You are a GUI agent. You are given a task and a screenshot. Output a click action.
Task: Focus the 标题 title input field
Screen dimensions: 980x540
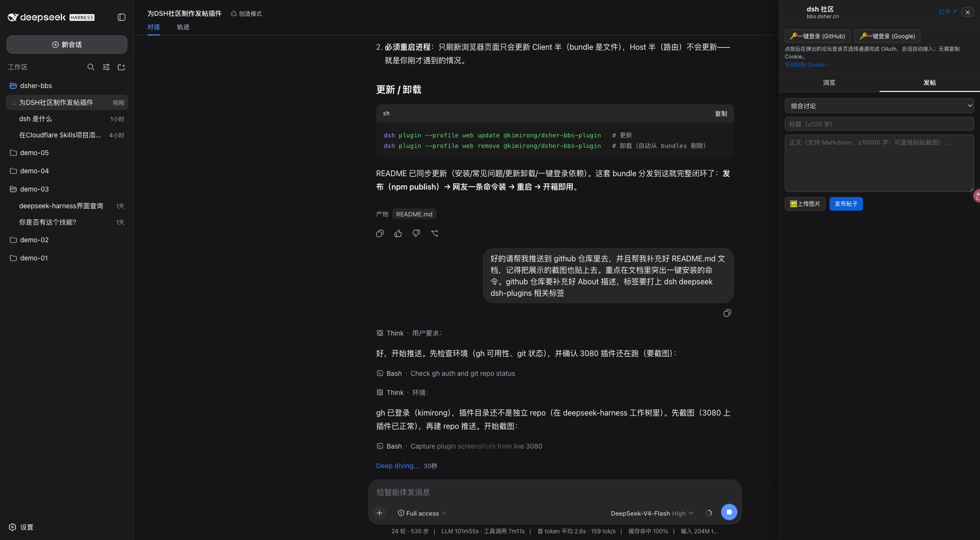coord(879,124)
